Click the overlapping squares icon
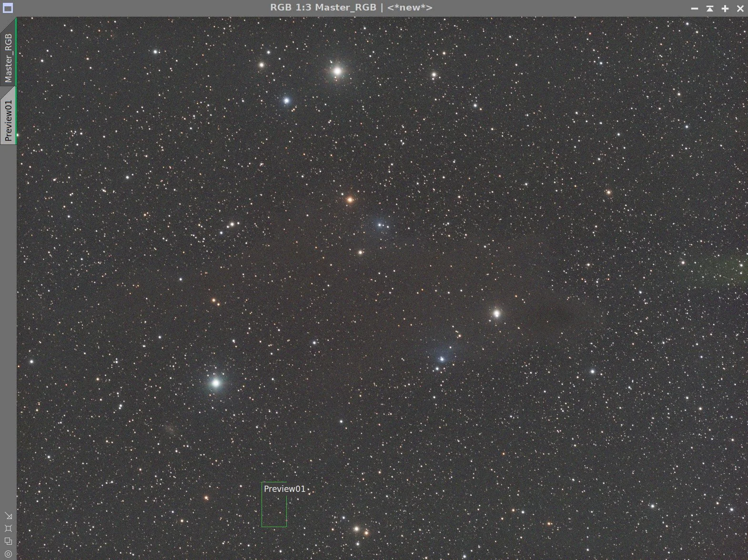The height and width of the screenshot is (560, 748). (8, 541)
